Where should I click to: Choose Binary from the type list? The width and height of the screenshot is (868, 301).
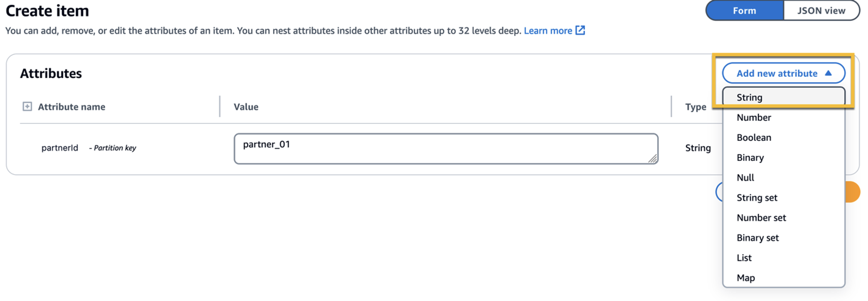[x=750, y=157]
